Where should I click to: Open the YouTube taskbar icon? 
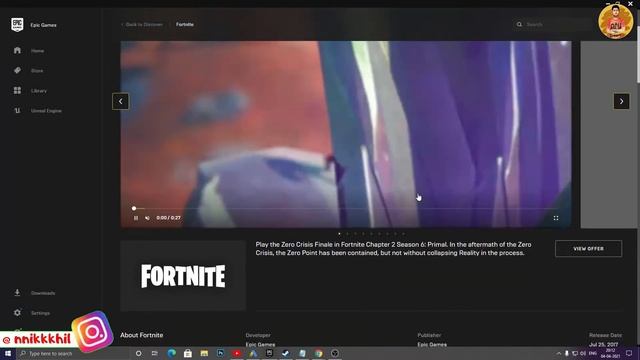237,353
